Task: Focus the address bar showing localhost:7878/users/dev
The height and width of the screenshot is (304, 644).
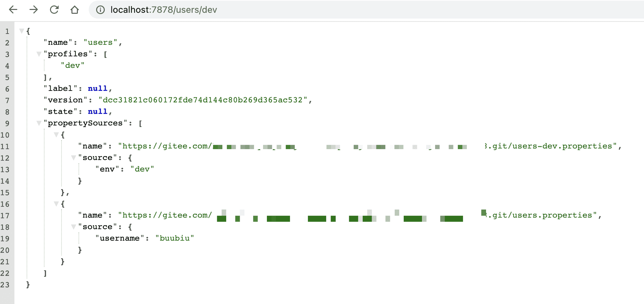Action: click(x=288, y=10)
